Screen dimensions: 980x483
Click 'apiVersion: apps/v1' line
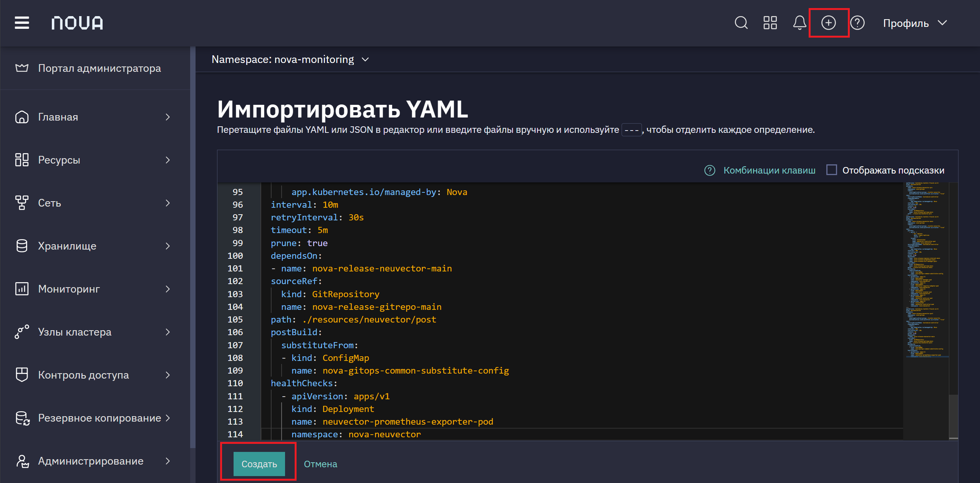point(340,396)
